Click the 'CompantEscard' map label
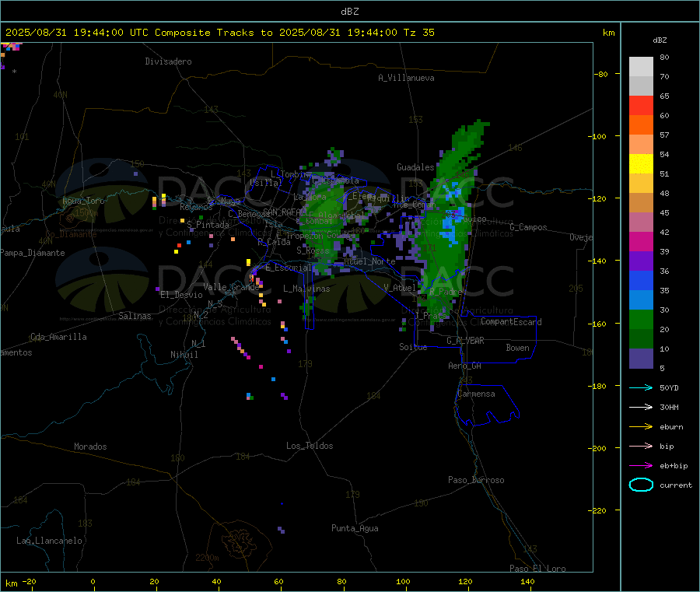700x592 pixels. (511, 322)
